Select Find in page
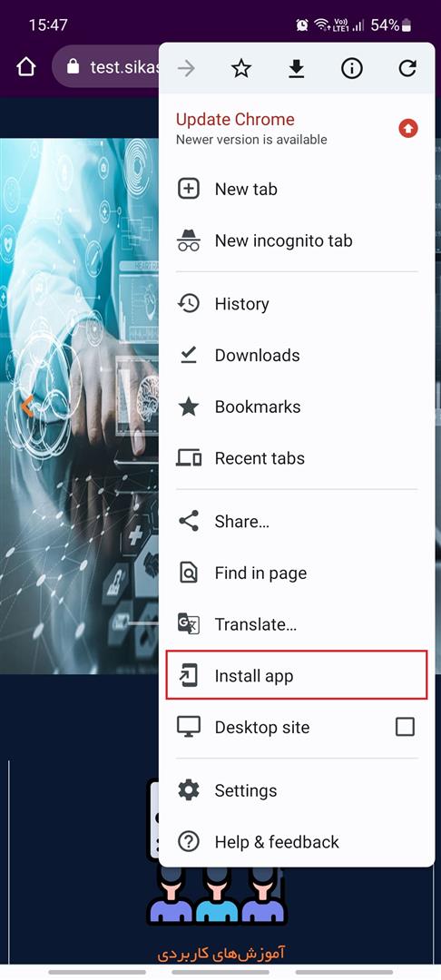441x980 pixels. [297, 573]
